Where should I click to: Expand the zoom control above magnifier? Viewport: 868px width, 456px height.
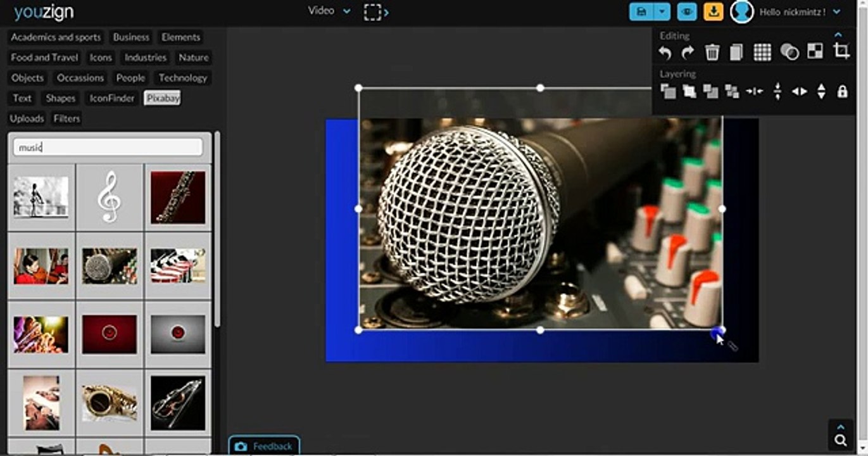click(841, 426)
